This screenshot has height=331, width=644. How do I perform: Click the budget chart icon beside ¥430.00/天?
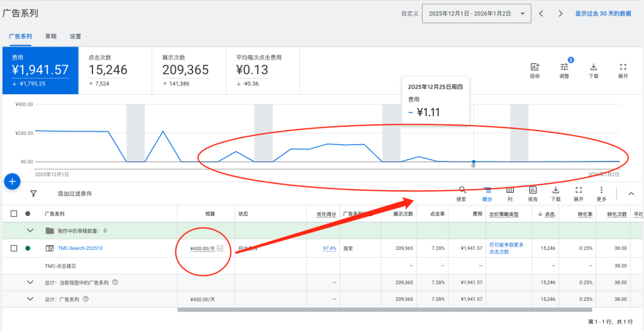[220, 248]
